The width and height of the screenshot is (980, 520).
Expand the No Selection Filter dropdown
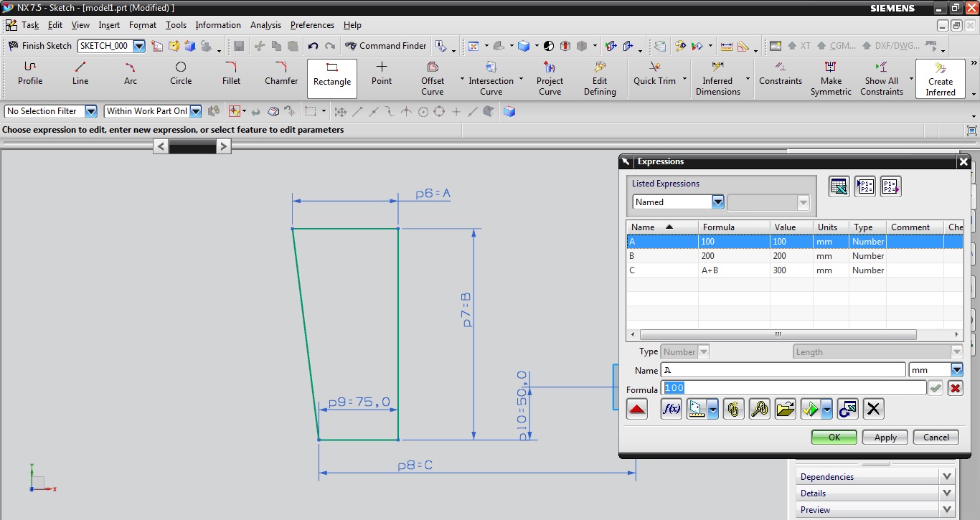(90, 111)
